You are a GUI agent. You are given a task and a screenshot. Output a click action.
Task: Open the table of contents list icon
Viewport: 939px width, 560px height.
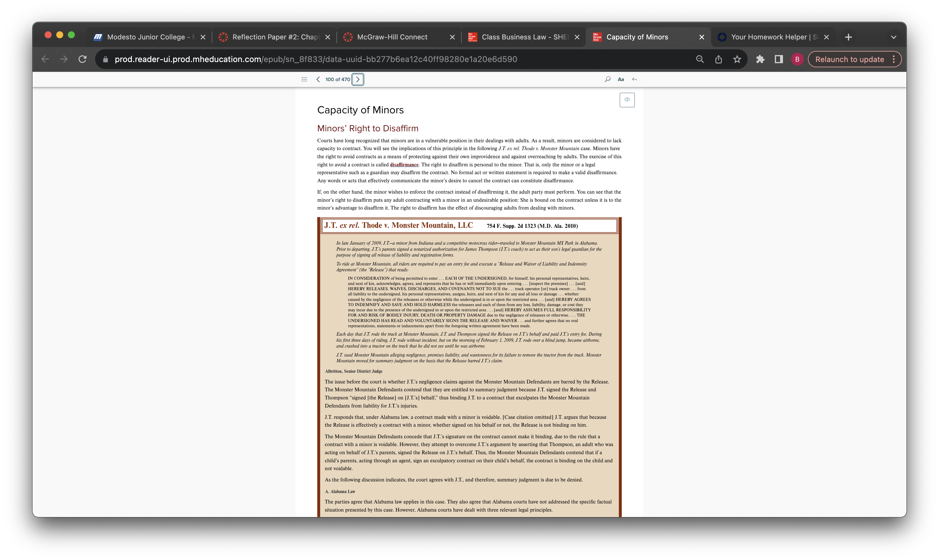(304, 79)
